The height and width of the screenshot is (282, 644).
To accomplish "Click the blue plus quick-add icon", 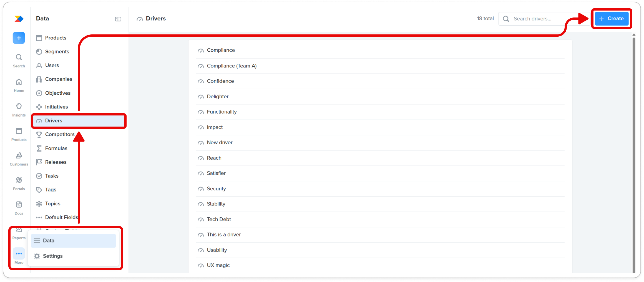I will pyautogui.click(x=19, y=38).
